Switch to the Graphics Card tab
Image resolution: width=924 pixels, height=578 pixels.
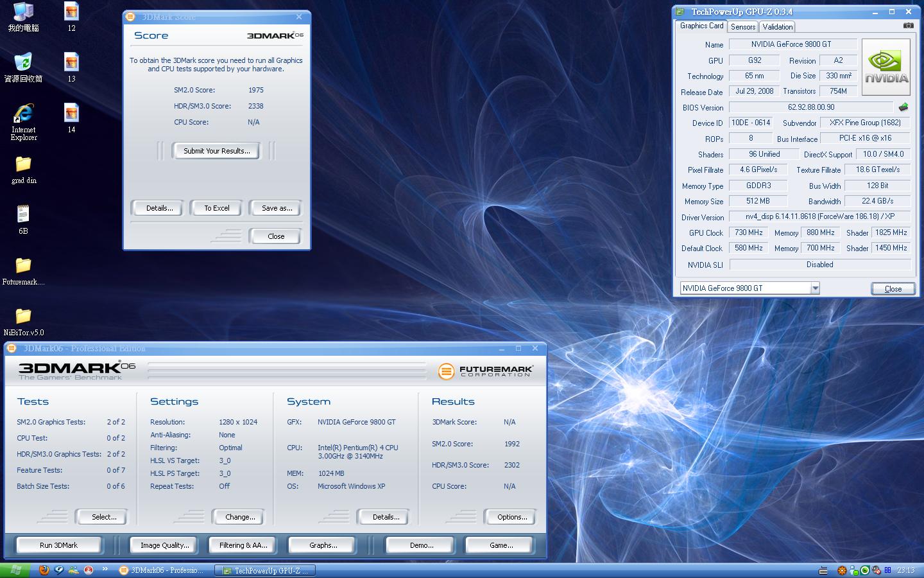click(701, 26)
